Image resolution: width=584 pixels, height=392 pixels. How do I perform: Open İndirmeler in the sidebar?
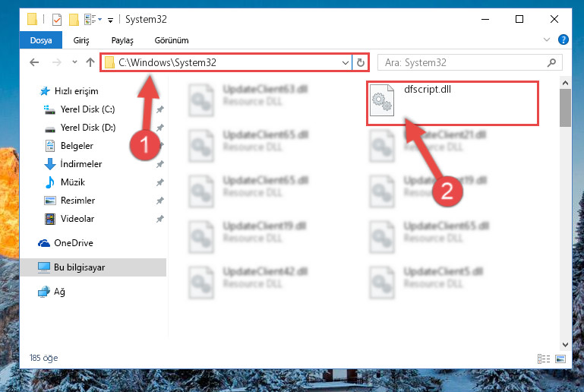tap(80, 164)
